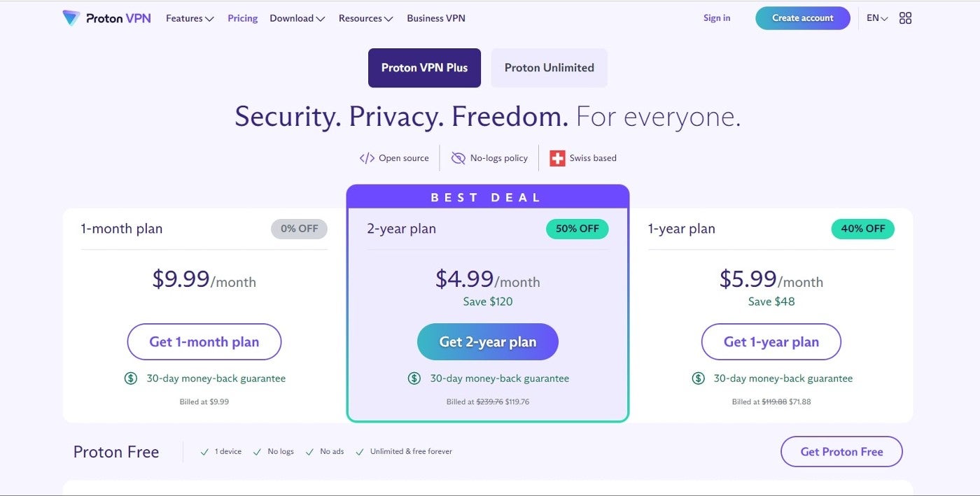
Task: Open the Pricing menu item
Action: click(243, 18)
